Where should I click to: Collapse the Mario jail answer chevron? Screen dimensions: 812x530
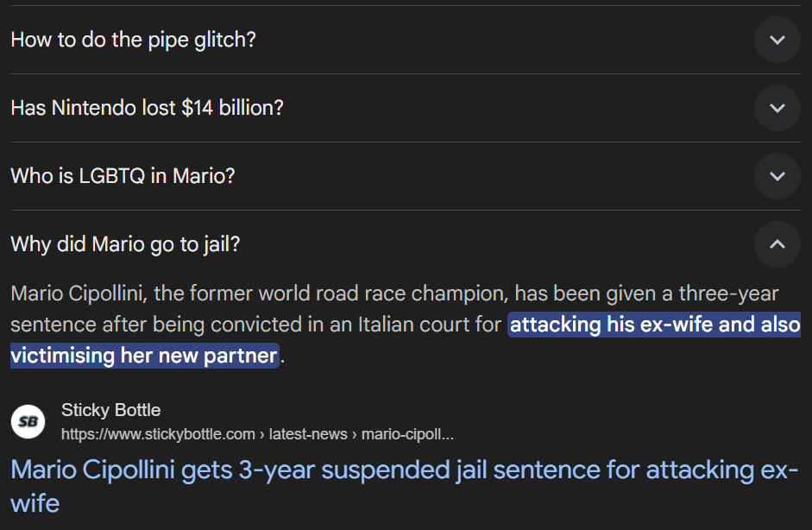pos(777,244)
